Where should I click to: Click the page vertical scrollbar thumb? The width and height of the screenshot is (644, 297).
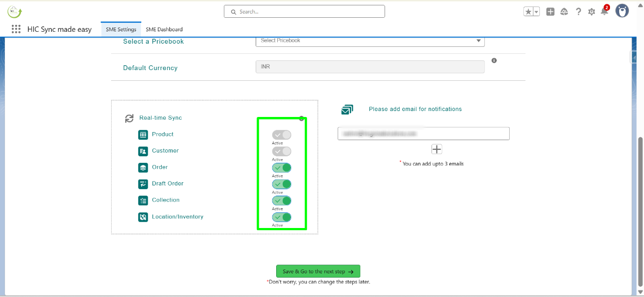click(640, 211)
